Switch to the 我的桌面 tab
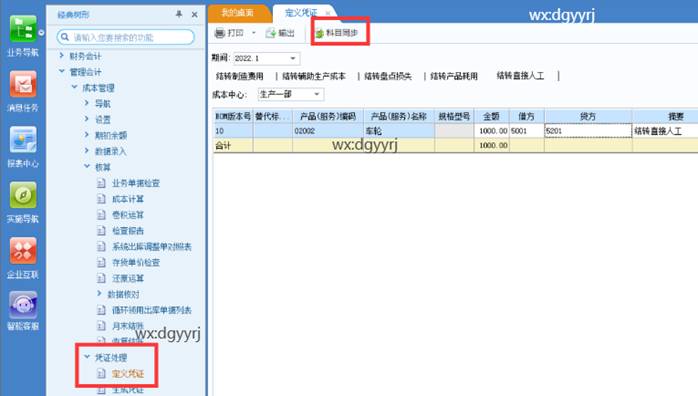Screen dimensions: 698x396 click(x=238, y=12)
